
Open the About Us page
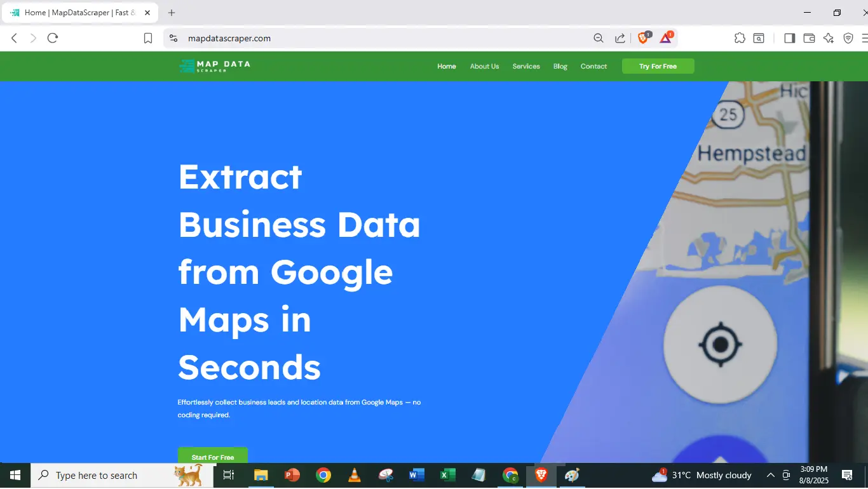tap(484, 66)
